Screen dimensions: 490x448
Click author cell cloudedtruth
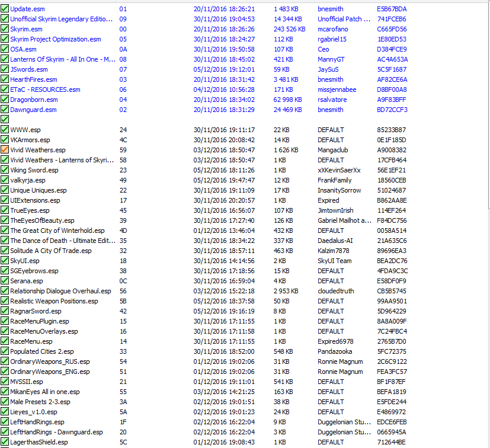click(336, 291)
